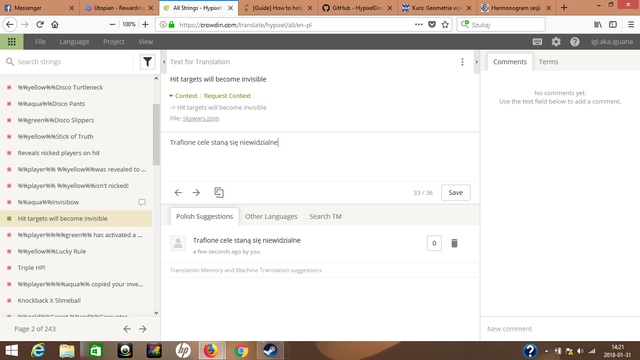Open the File menu

click(x=40, y=42)
